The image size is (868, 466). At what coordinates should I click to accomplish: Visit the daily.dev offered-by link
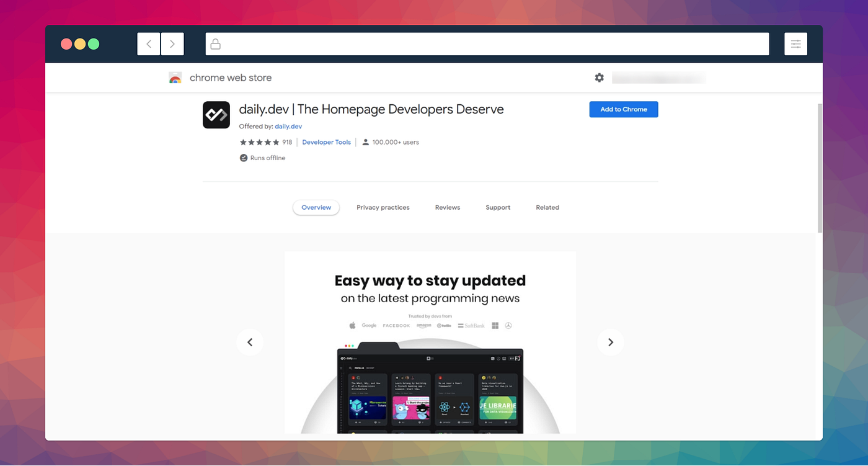click(x=288, y=126)
